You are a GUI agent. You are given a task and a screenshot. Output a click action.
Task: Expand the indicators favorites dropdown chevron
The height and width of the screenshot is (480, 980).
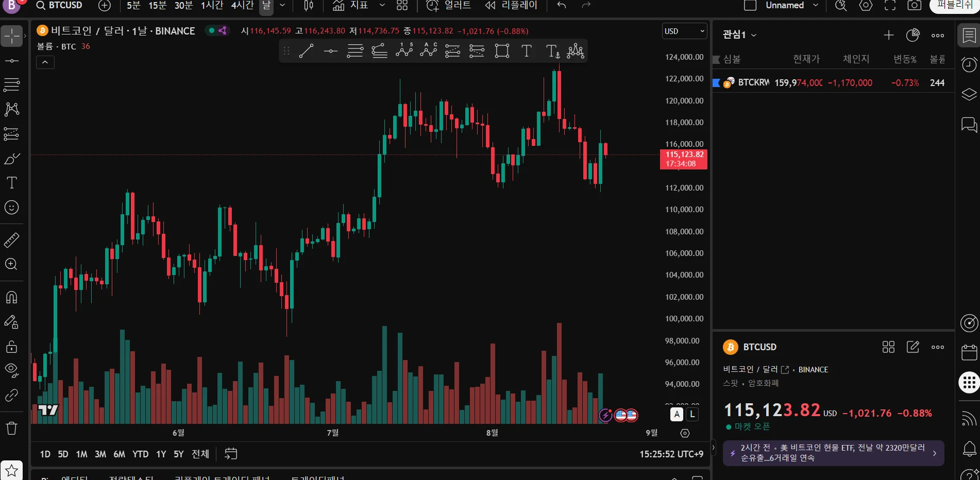[x=382, y=5]
